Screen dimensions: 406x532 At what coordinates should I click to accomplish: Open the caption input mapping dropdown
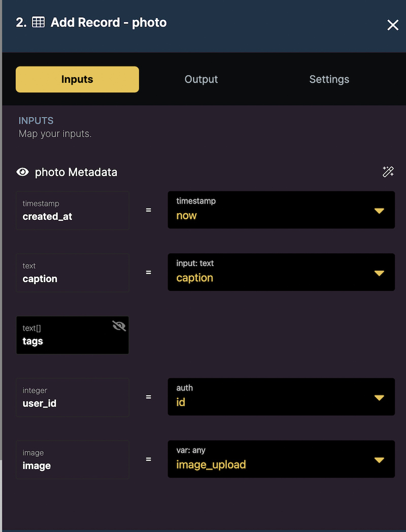pyautogui.click(x=281, y=272)
